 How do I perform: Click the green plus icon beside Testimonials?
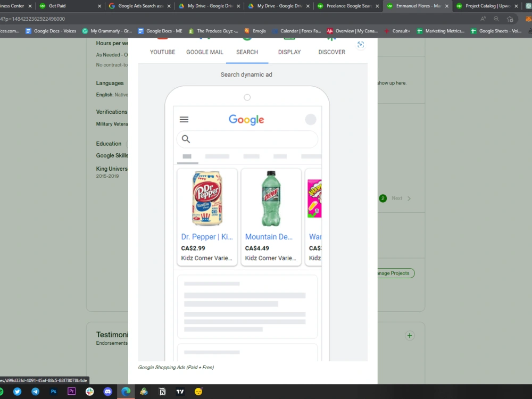pos(410,336)
